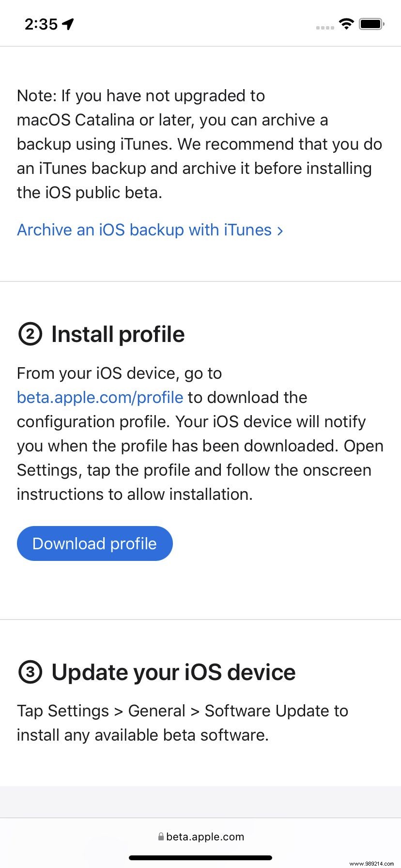
Task: Tap the Download profile button
Action: (x=94, y=543)
